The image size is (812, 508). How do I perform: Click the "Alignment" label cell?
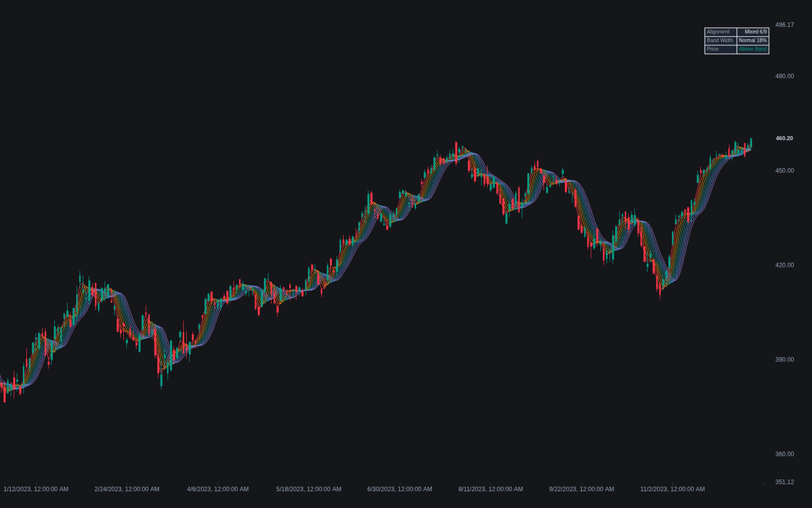pyautogui.click(x=721, y=32)
